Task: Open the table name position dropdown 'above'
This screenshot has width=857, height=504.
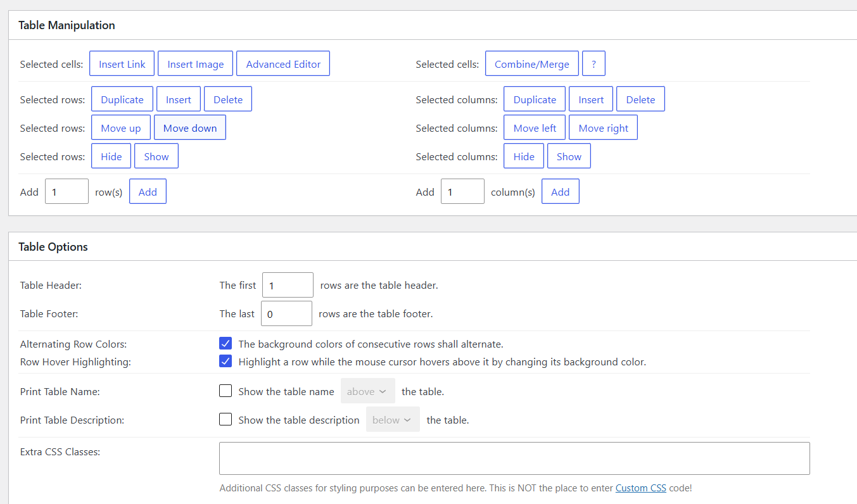Action: pyautogui.click(x=367, y=391)
